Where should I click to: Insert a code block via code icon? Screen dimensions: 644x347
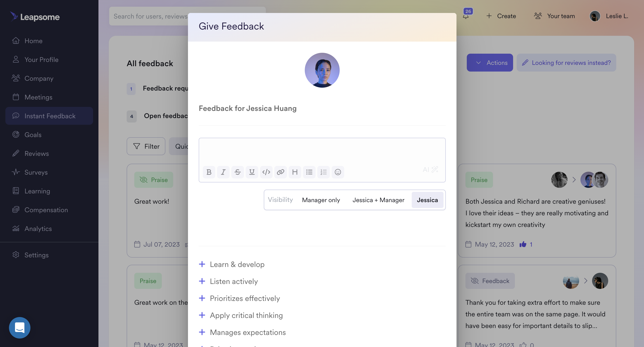[266, 172]
